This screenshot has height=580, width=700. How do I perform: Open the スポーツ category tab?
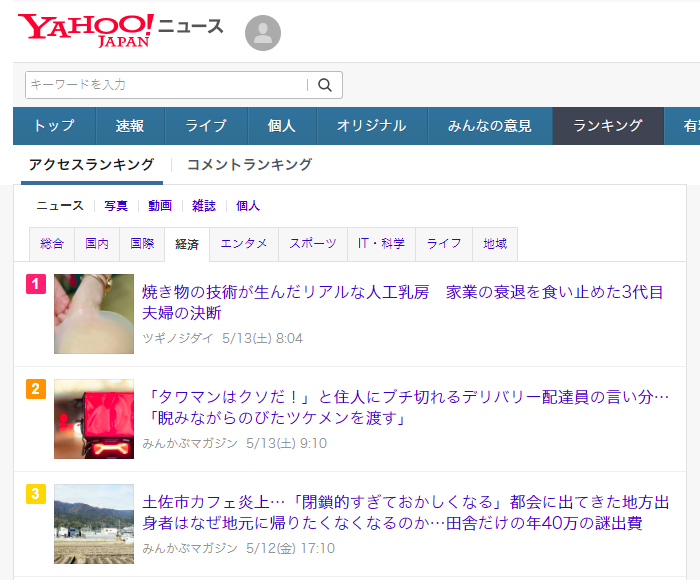coord(313,244)
